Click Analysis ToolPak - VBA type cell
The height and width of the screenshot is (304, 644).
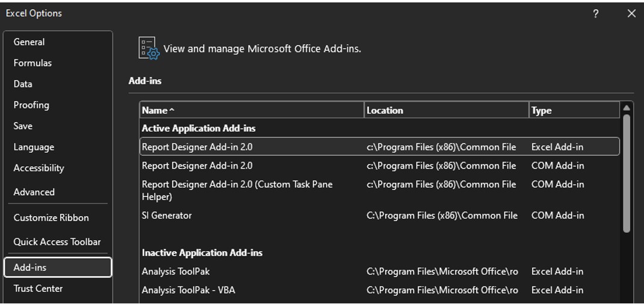557,290
